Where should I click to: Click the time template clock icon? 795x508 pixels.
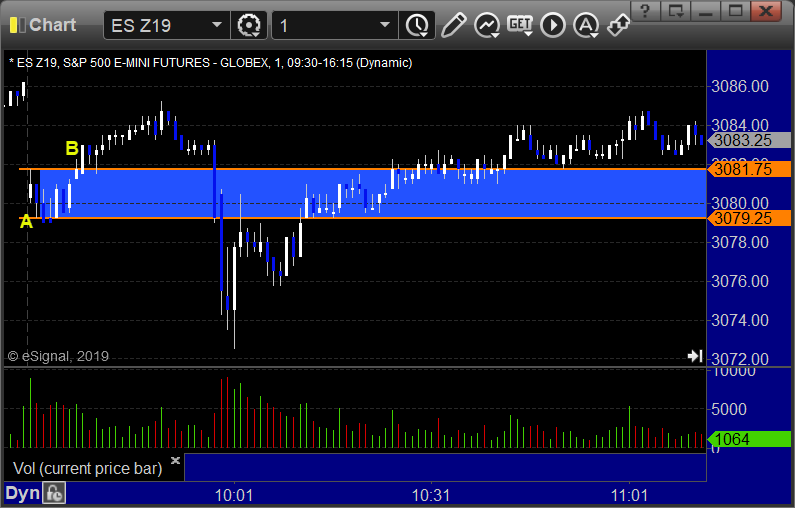coord(417,25)
